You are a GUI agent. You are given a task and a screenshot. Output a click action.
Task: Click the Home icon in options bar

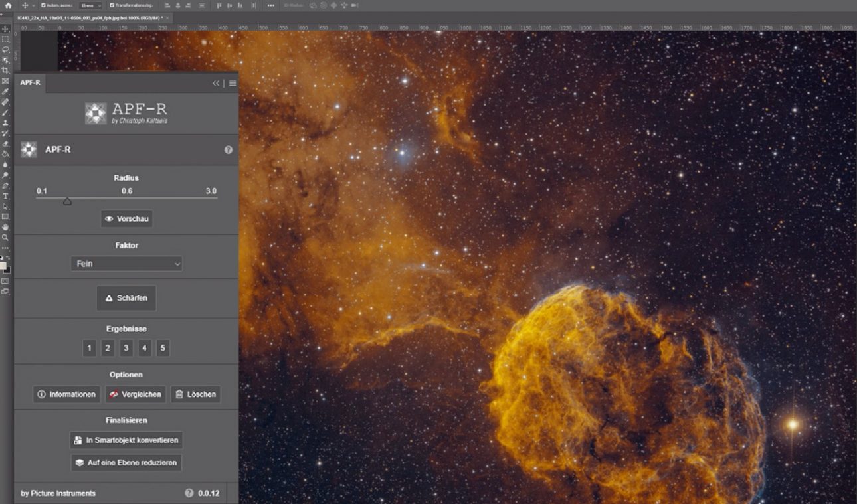click(x=8, y=5)
